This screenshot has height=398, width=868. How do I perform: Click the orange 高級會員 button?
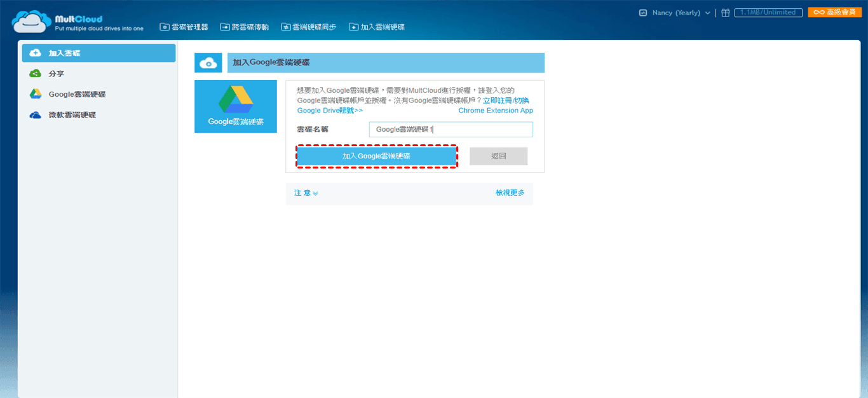pos(834,12)
